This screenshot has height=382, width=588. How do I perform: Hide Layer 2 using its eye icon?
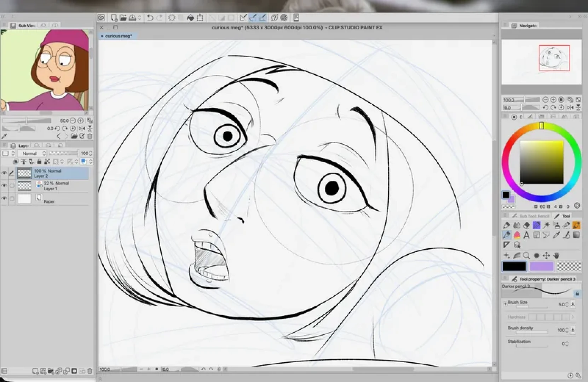point(4,173)
